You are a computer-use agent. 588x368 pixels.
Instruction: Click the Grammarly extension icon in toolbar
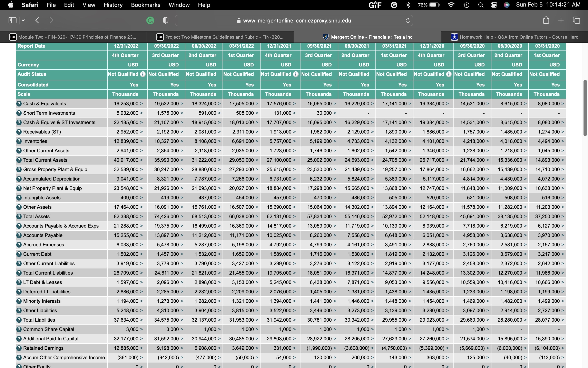tap(150, 20)
